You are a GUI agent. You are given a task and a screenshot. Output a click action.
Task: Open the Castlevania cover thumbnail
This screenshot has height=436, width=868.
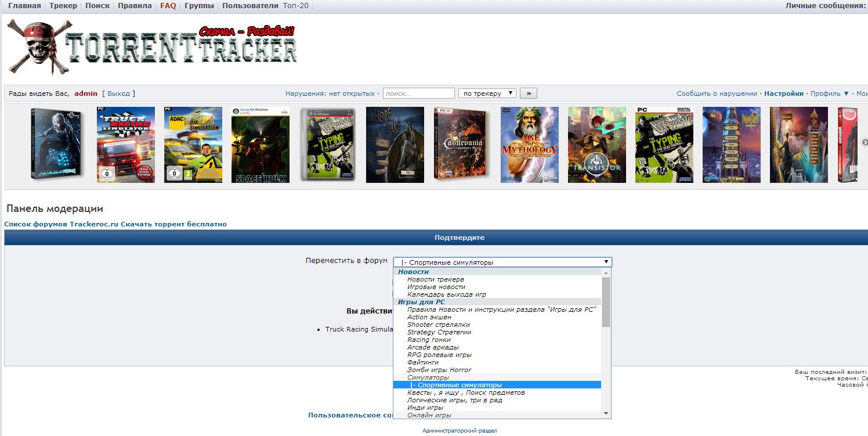(462, 145)
